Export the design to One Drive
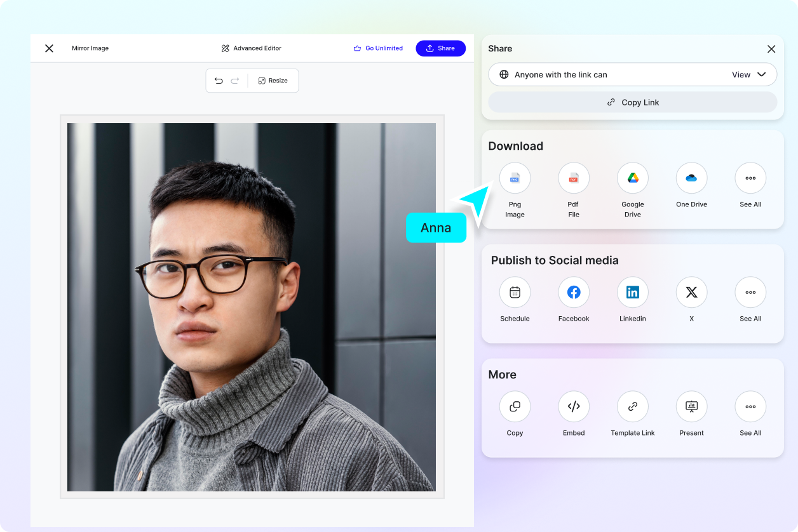Screen dimensions: 798x532 point(691,178)
